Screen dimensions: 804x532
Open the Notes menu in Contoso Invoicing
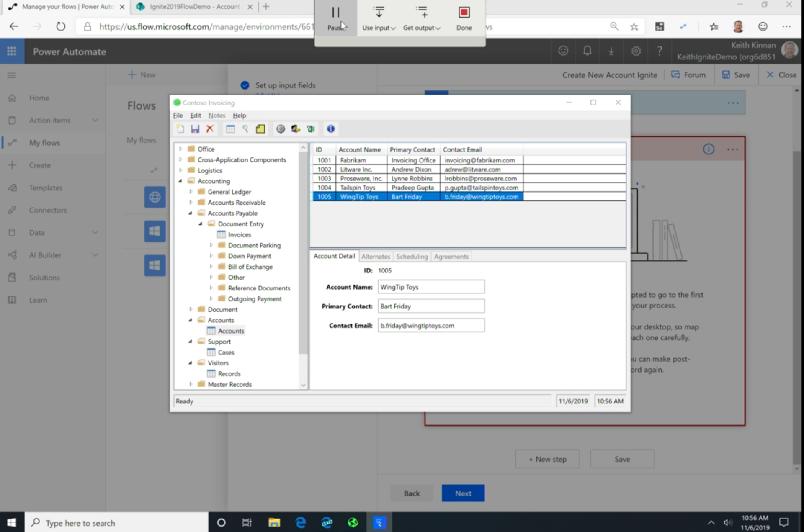[x=217, y=116]
